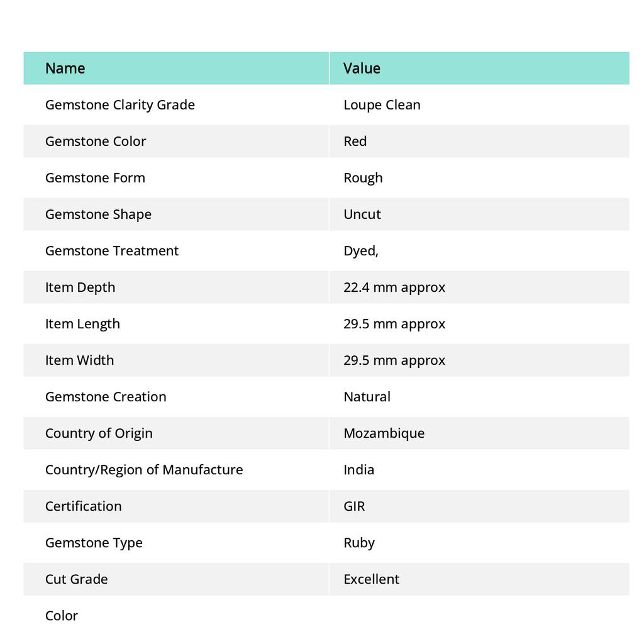Click the Mozambique origin value
This screenshot has height=644, width=644.
click(384, 433)
